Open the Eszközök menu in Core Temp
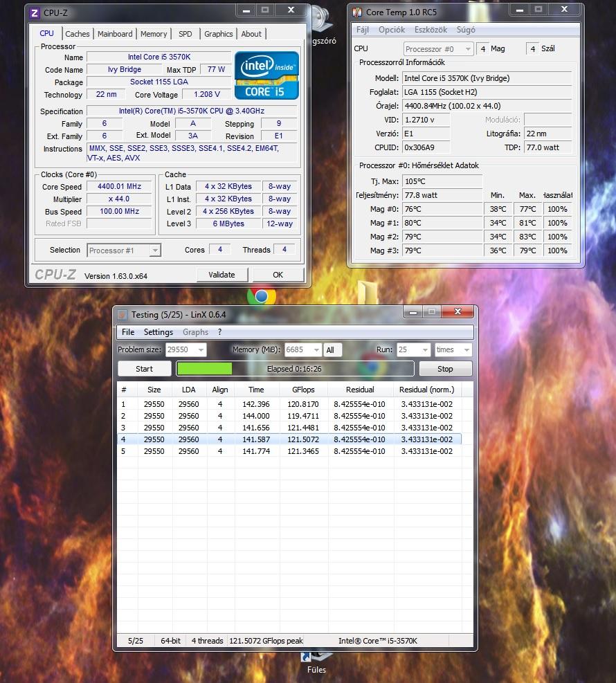 (x=431, y=30)
